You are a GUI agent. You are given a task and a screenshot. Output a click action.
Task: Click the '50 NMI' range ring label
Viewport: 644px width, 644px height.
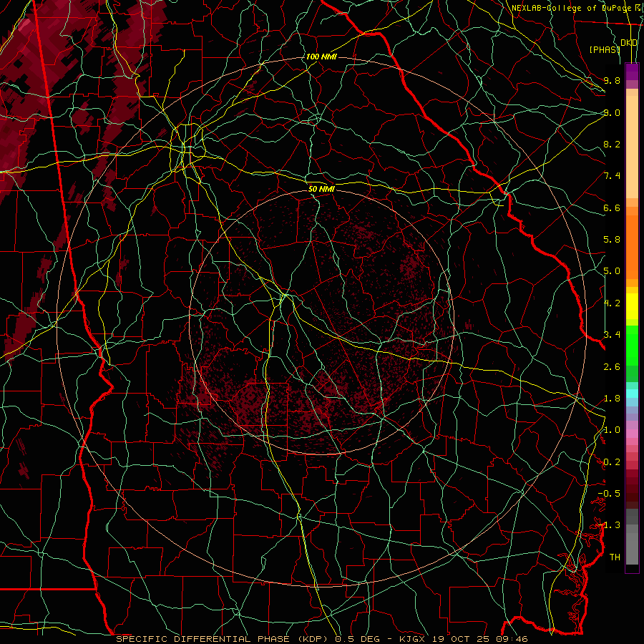[x=321, y=189]
